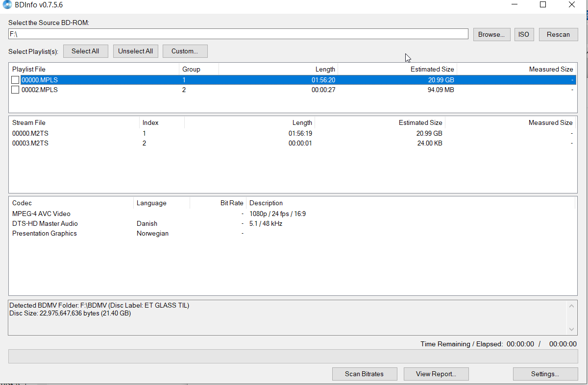Select stream file 00000.M2TS
The width and height of the screenshot is (588, 385).
click(293, 133)
